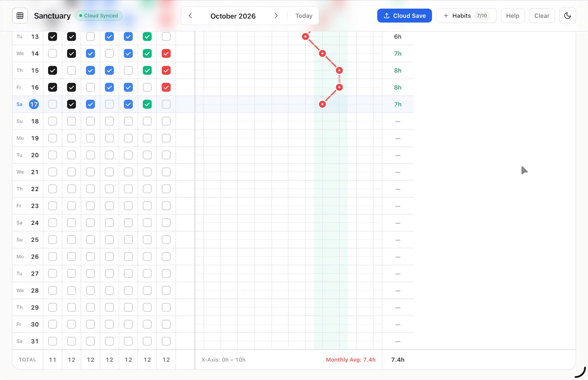This screenshot has height=380, width=588.
Task: Uncheck the black checkbox on Sa 17
Action: coord(72,104)
